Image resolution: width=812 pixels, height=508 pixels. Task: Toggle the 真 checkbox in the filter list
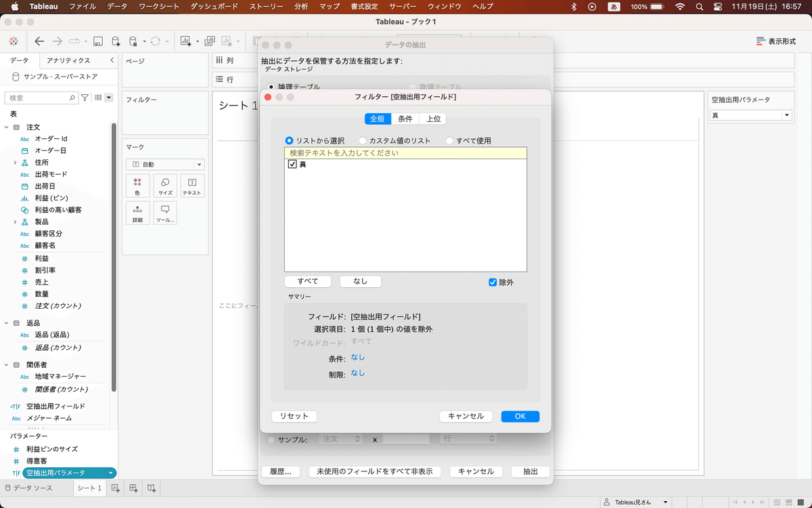coord(292,164)
